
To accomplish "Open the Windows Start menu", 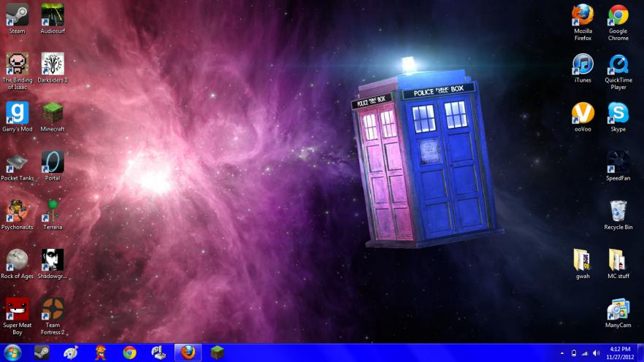I will pos(12,353).
